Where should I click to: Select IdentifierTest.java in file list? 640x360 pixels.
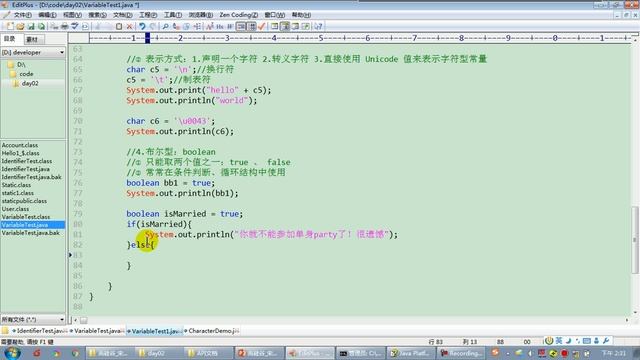[25, 169]
